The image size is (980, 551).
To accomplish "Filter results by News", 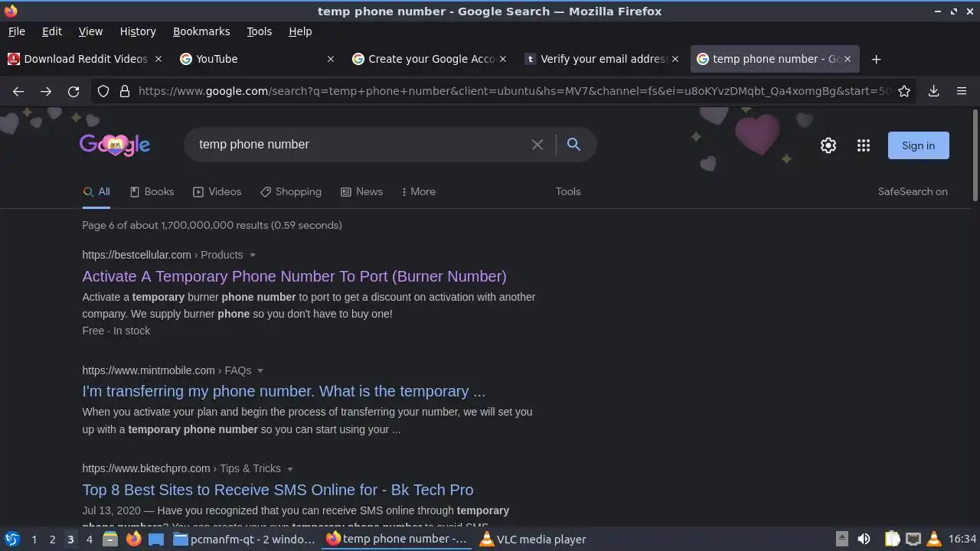I will click(361, 191).
